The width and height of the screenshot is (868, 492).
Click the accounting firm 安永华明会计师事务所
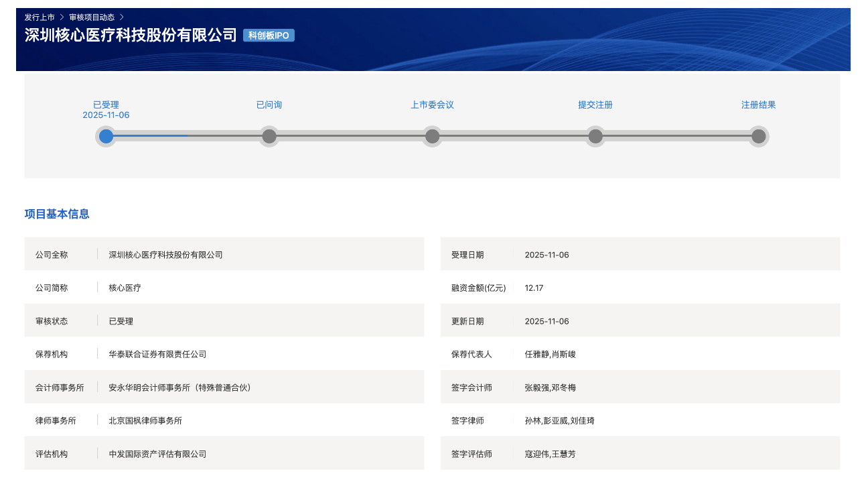coord(179,387)
